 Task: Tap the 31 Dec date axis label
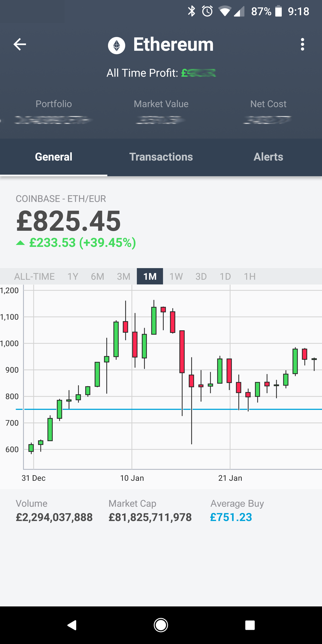tap(34, 478)
